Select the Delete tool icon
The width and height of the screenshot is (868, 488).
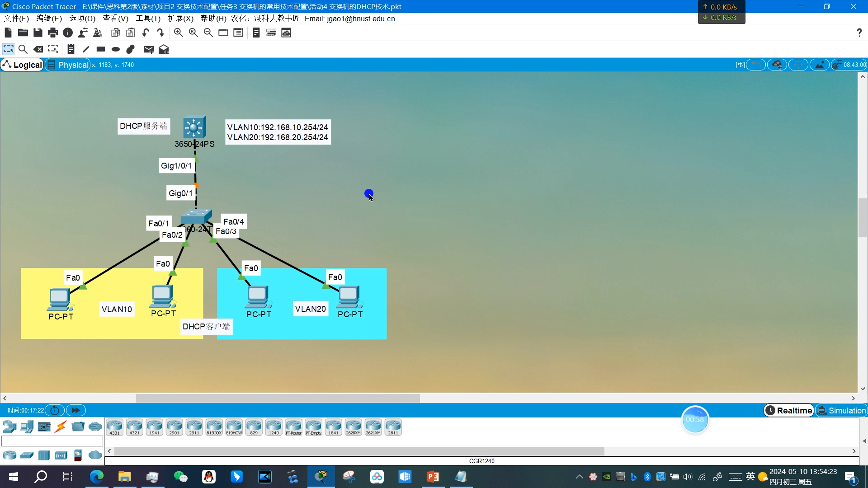coord(38,49)
